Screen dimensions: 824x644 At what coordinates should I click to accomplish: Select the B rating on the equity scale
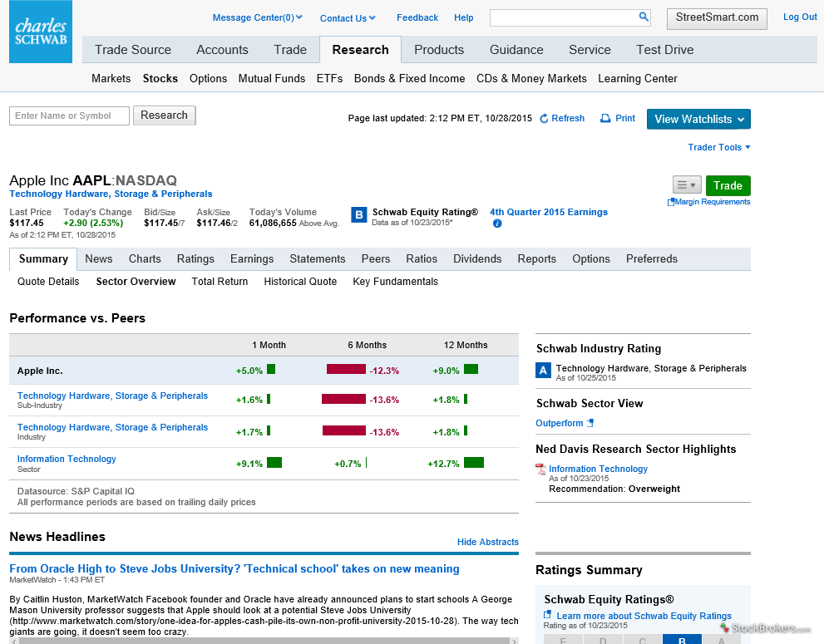click(682, 639)
